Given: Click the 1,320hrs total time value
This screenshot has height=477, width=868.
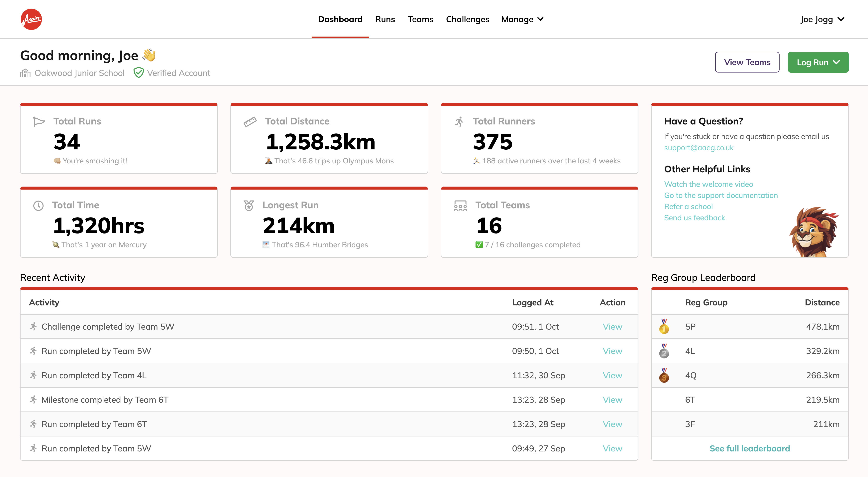Looking at the screenshot, I should coord(98,226).
